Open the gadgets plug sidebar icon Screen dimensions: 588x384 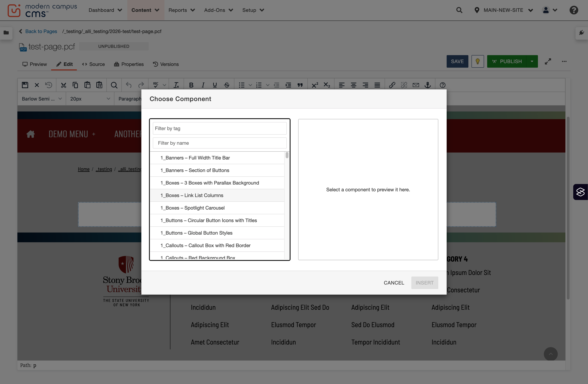pyautogui.click(x=582, y=33)
